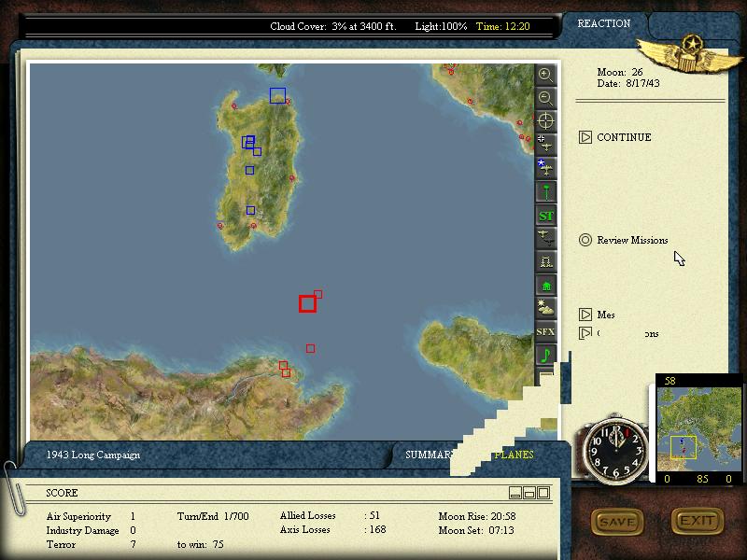
Task: Toggle Allied aircraft star-plane icon
Action: pos(545,168)
